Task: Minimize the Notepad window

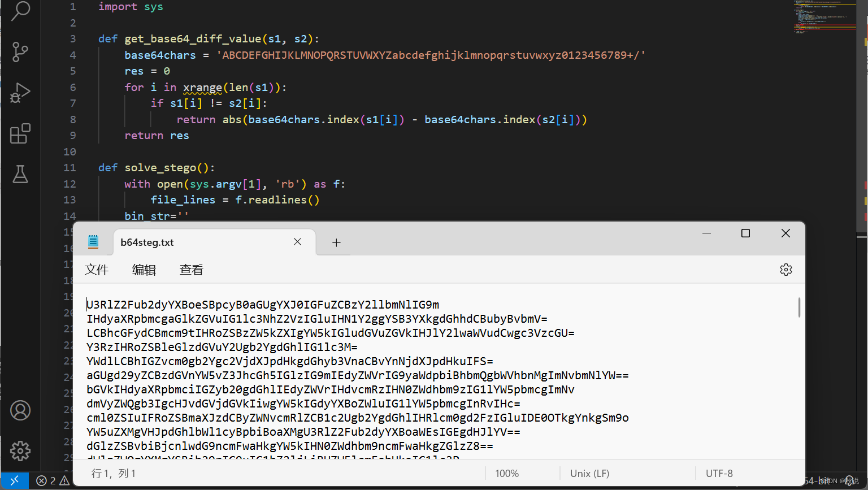Action: (x=706, y=233)
